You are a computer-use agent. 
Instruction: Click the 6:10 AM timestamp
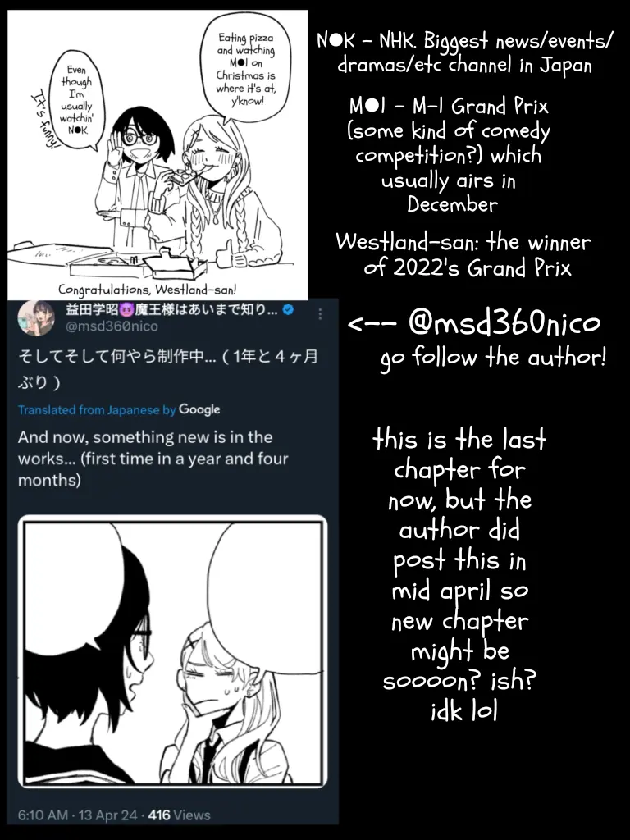click(x=43, y=815)
